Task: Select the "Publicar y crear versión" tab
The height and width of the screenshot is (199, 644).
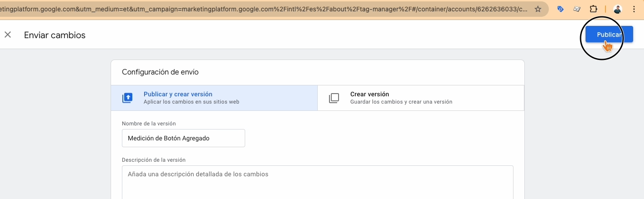Action: [x=214, y=98]
